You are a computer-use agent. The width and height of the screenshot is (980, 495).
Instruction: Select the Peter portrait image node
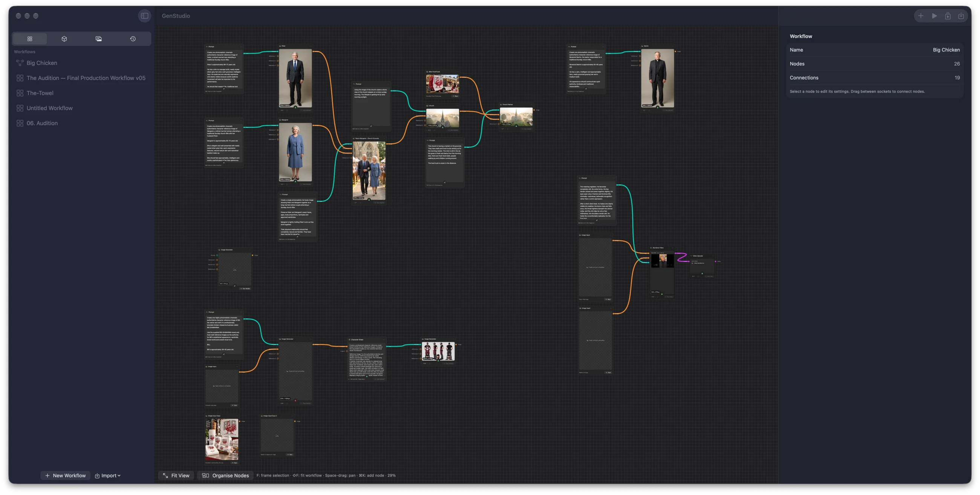(x=295, y=78)
